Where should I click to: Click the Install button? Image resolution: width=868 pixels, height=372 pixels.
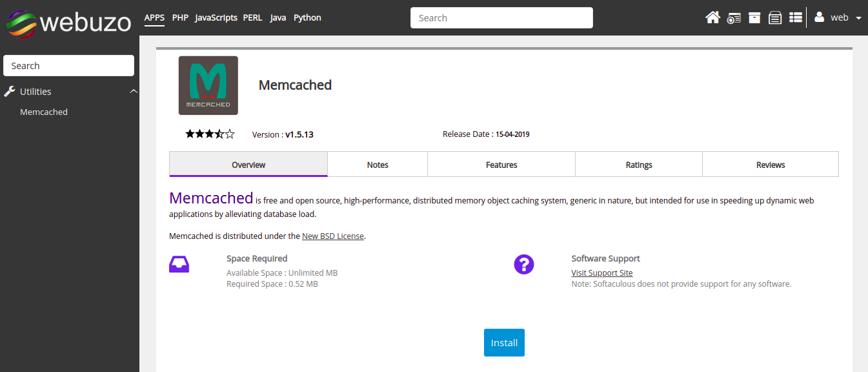pos(504,342)
